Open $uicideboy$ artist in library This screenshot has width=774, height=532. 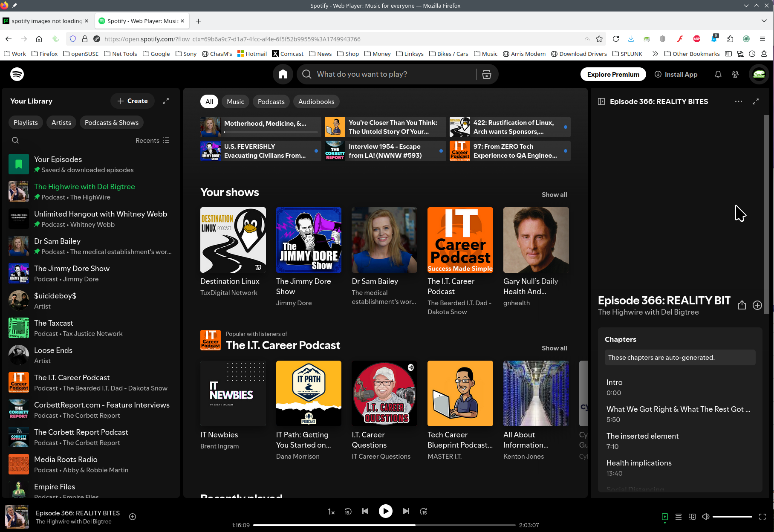pyautogui.click(x=90, y=301)
